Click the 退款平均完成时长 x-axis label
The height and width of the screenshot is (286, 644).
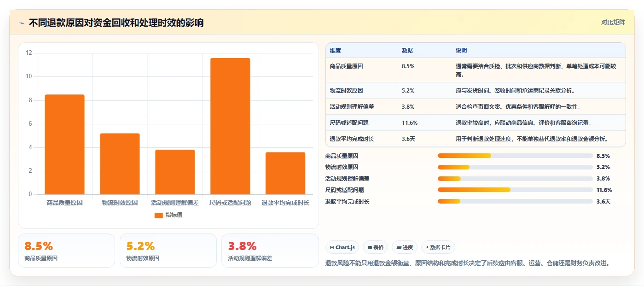pos(285,203)
